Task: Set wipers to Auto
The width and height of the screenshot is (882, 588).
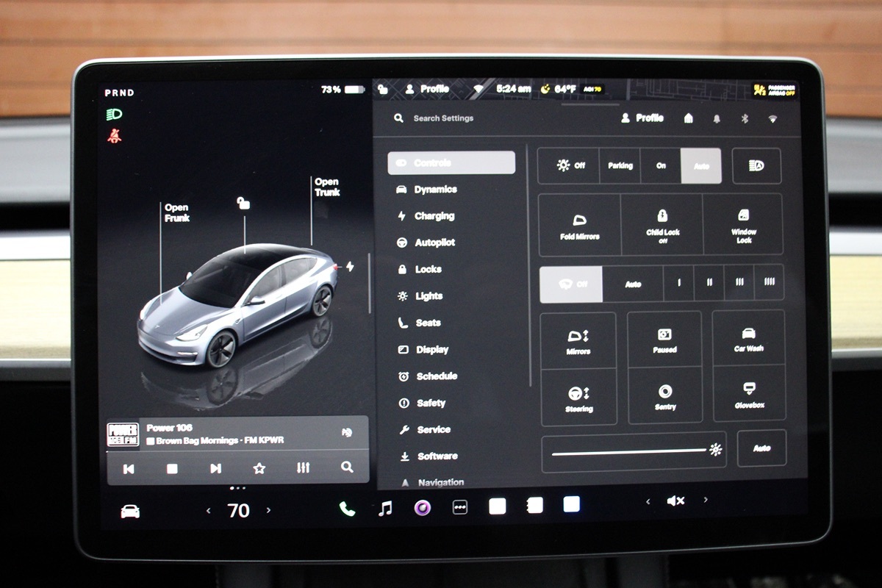Action: [x=632, y=284]
